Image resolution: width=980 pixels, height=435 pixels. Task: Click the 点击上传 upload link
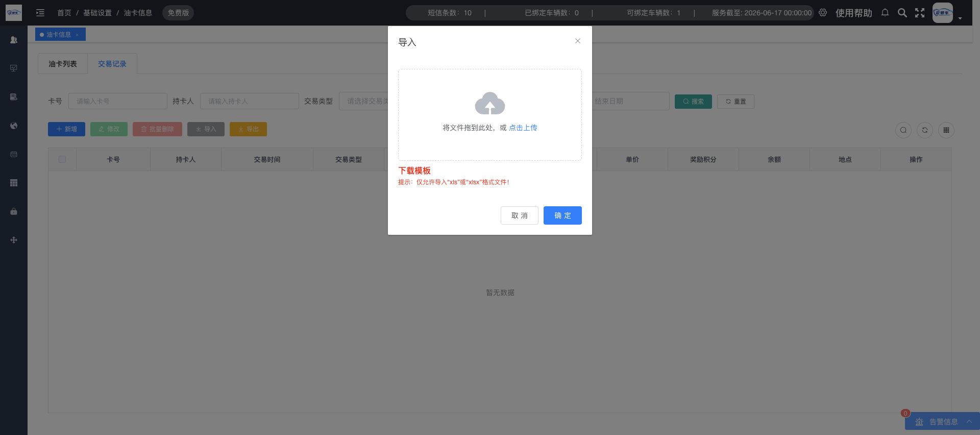[x=523, y=128]
